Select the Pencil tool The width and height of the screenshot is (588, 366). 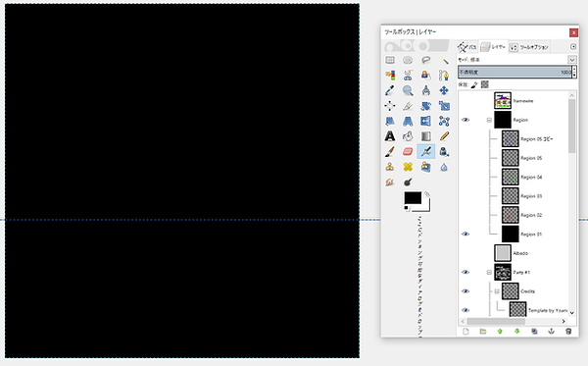point(444,136)
